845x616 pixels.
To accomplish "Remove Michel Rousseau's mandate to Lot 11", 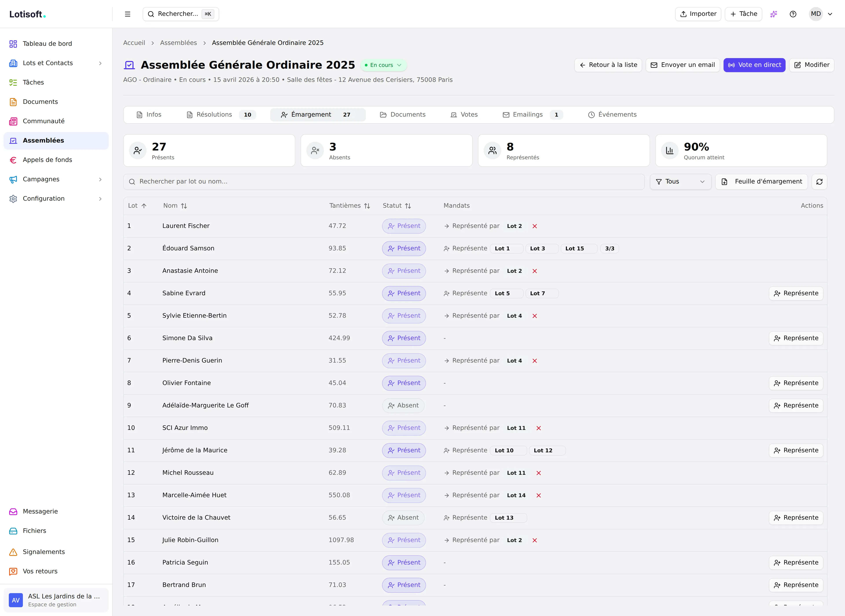I will (x=538, y=473).
